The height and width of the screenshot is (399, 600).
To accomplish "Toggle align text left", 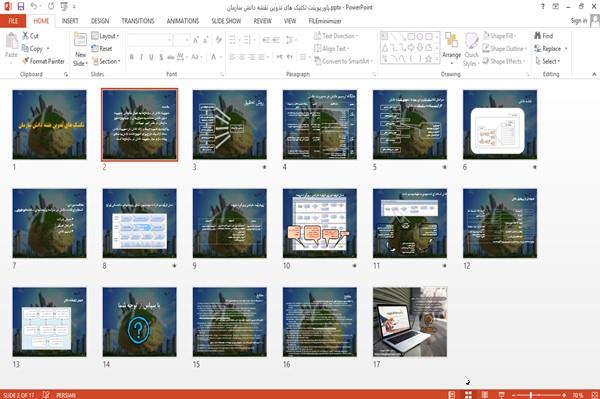I will tap(232, 57).
